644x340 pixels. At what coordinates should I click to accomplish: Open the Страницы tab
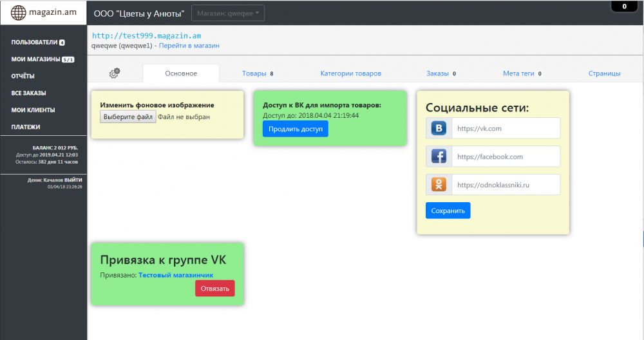[x=604, y=73]
